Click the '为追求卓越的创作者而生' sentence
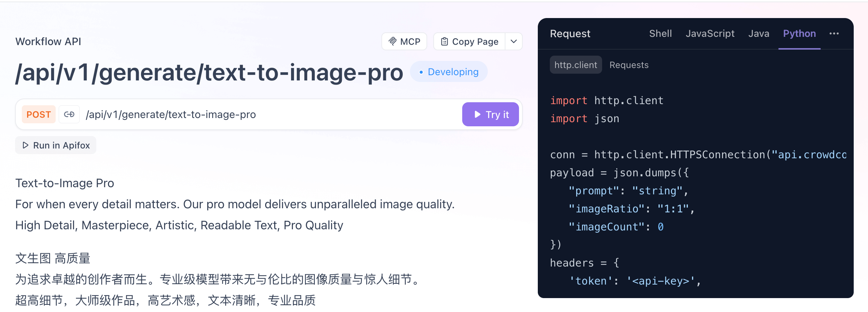The image size is (868, 312). pos(219,279)
